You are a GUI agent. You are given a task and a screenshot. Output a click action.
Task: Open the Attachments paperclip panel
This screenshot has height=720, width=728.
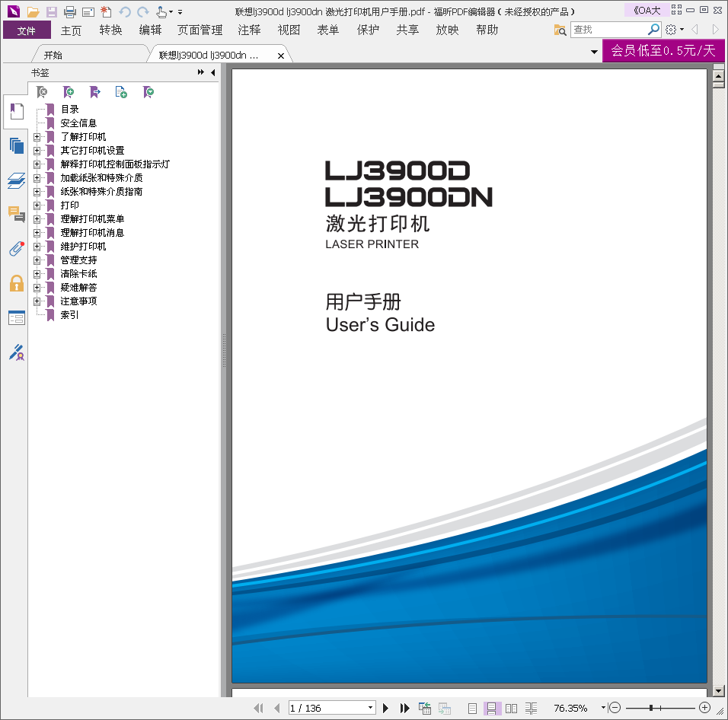[x=17, y=249]
